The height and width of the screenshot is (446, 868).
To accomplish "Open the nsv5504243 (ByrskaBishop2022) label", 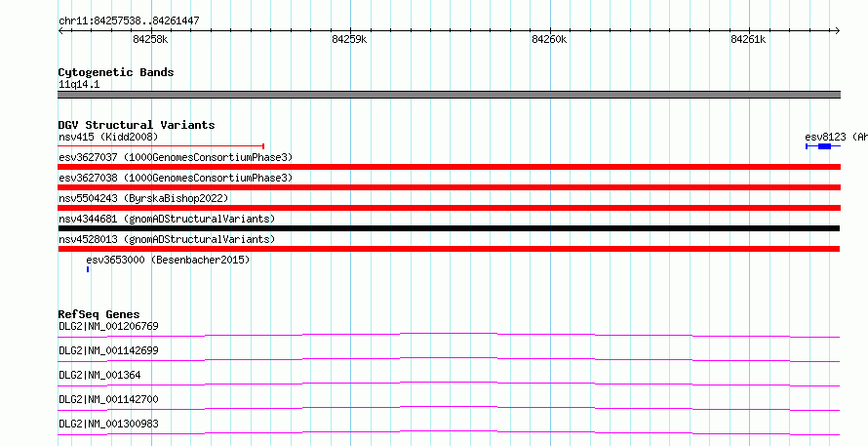I will 143,198.
